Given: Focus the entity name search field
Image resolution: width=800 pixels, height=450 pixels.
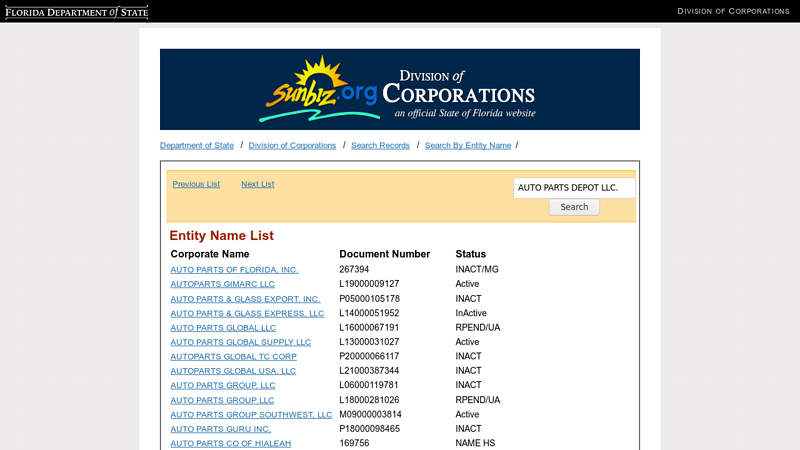Looking at the screenshot, I should [574, 188].
